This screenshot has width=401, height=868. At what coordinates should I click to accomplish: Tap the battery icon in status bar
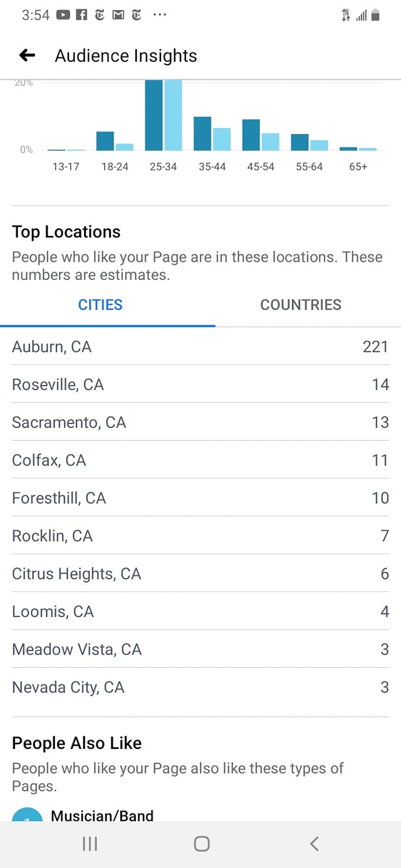(x=375, y=15)
